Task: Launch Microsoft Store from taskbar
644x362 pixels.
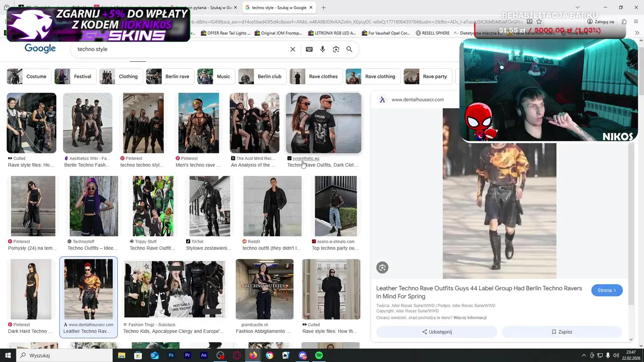Action: [138, 355]
